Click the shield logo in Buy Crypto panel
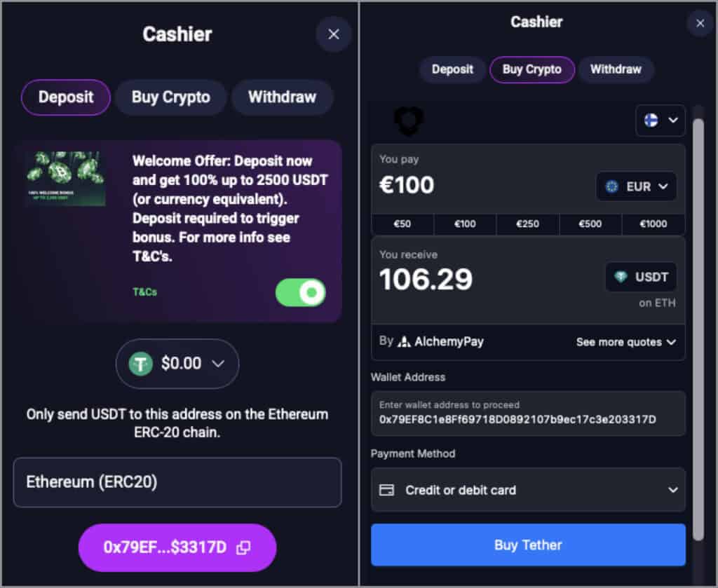The image size is (718, 588). click(x=409, y=121)
